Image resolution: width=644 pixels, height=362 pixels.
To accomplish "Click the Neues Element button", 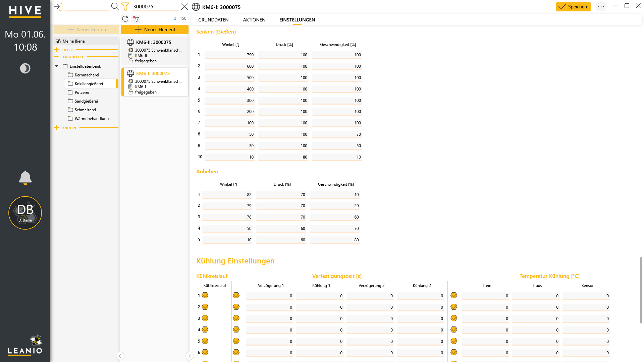I will pyautogui.click(x=155, y=29).
